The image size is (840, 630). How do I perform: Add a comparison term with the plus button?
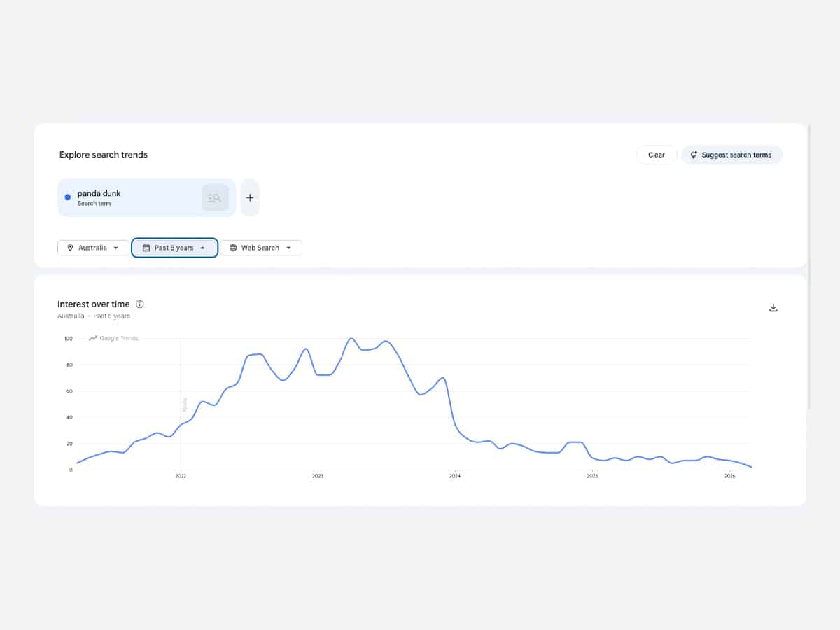[250, 197]
